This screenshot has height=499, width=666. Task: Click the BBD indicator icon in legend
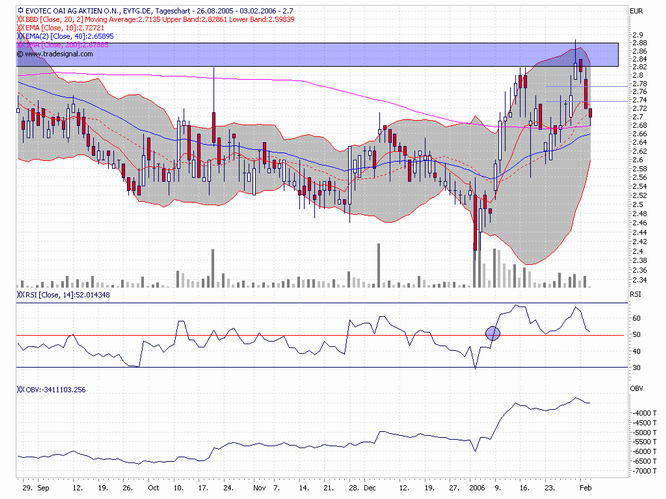[20, 19]
